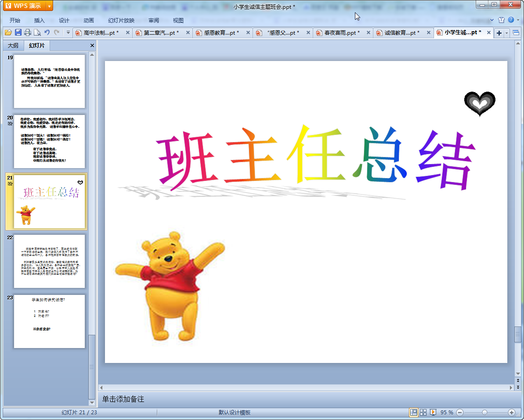This screenshot has height=420, width=524.
Task: Close the "感恩父...pt document tab
Action: pos(308,33)
